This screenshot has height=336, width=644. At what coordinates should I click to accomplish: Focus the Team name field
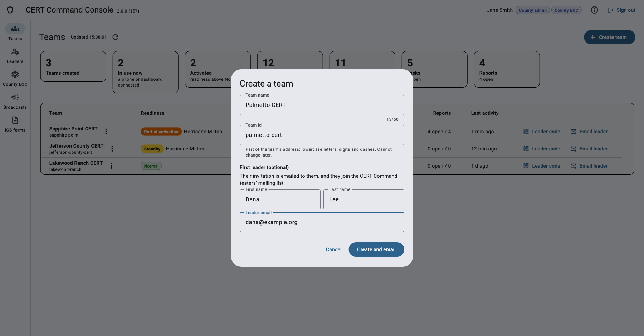pyautogui.click(x=322, y=105)
